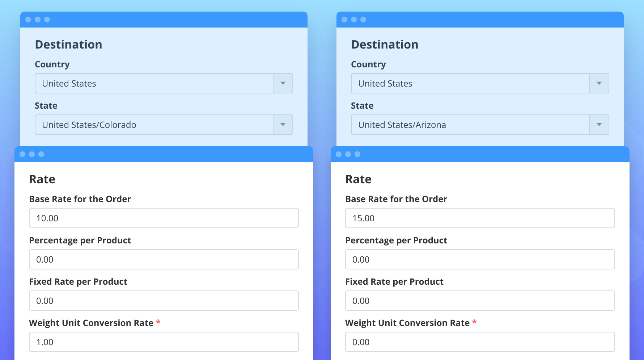
Task: Click Fixed Rate per Product field in the Colorado rate form
Action: click(x=164, y=301)
